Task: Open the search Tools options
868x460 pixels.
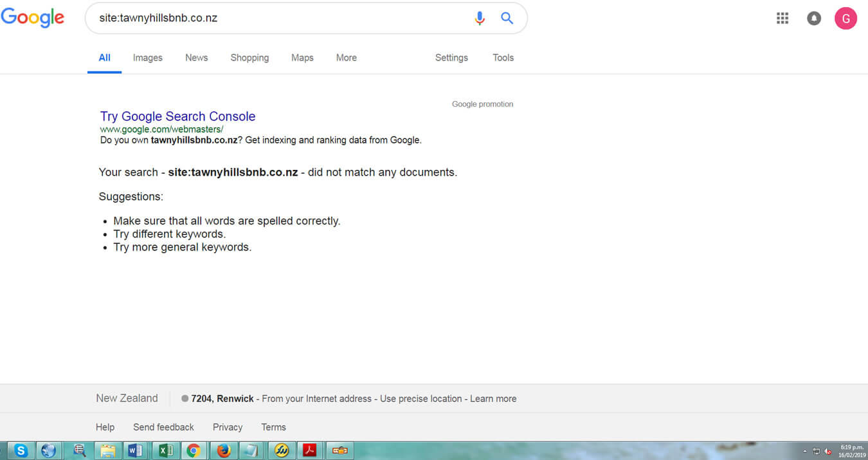Action: [503, 58]
